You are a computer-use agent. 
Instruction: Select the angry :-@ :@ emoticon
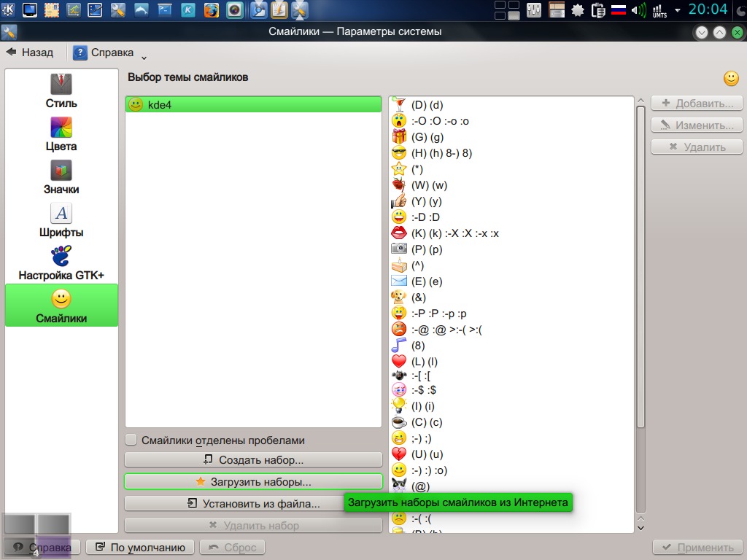tap(511, 330)
